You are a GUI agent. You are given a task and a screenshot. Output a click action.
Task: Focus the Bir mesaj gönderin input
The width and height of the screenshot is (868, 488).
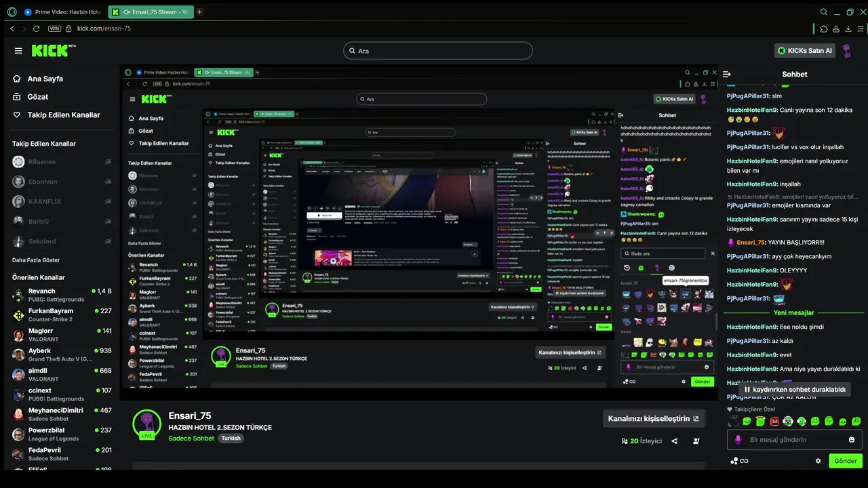[794, 440]
